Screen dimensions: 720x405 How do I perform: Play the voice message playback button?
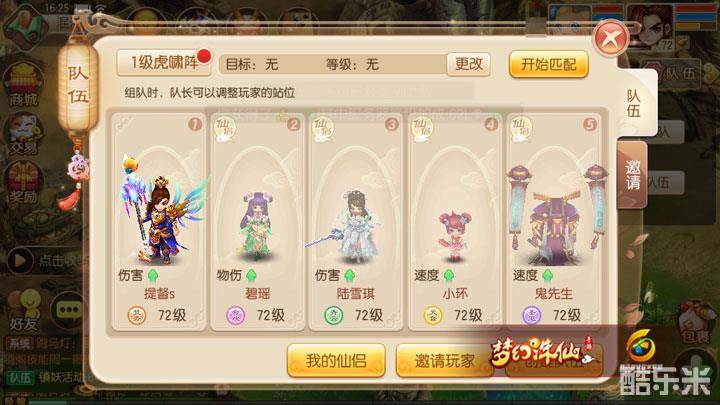[20, 260]
